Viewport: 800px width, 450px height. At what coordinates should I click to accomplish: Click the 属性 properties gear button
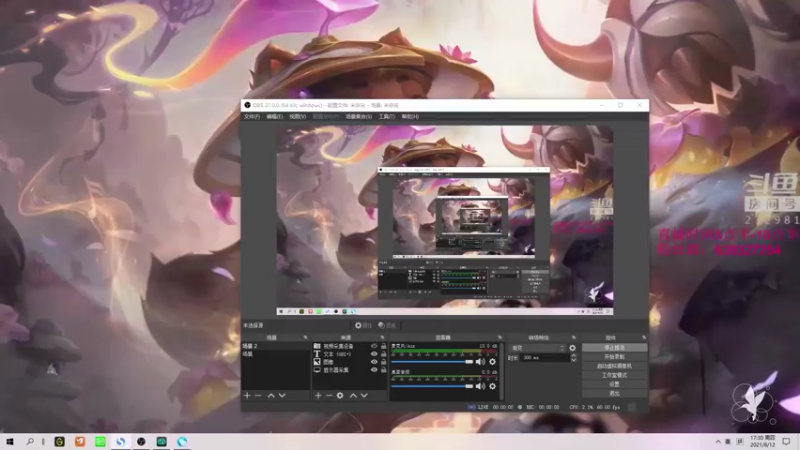(x=363, y=326)
